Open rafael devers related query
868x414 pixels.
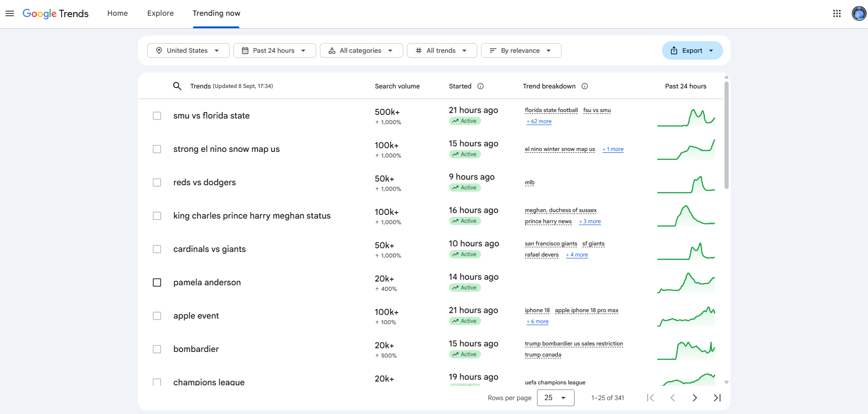[x=542, y=255]
